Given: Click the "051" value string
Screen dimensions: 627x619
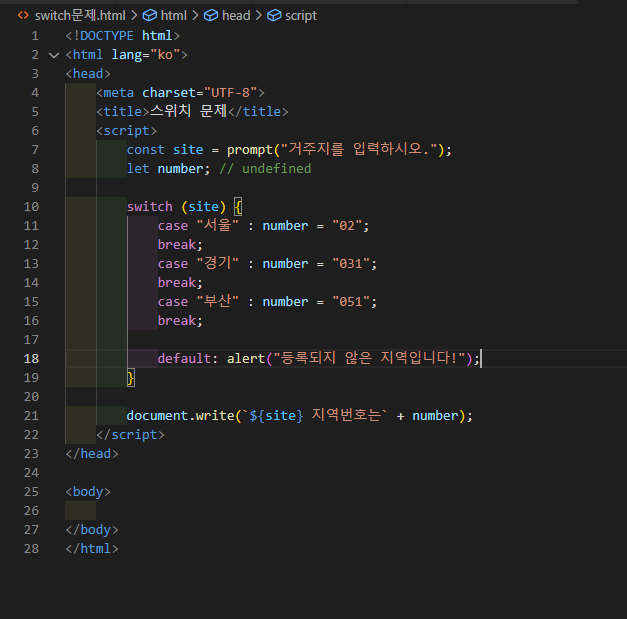Looking at the screenshot, I should click(351, 302).
